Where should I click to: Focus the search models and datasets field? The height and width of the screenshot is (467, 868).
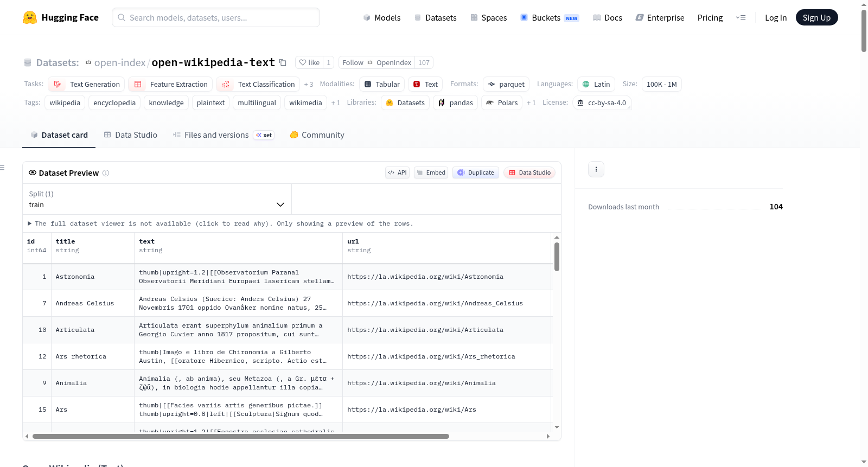(216, 17)
